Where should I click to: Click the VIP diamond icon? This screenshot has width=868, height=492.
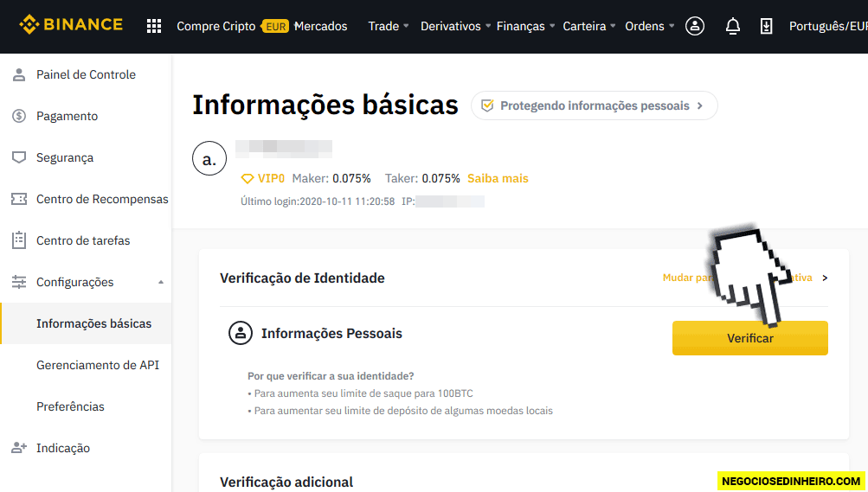(248, 179)
